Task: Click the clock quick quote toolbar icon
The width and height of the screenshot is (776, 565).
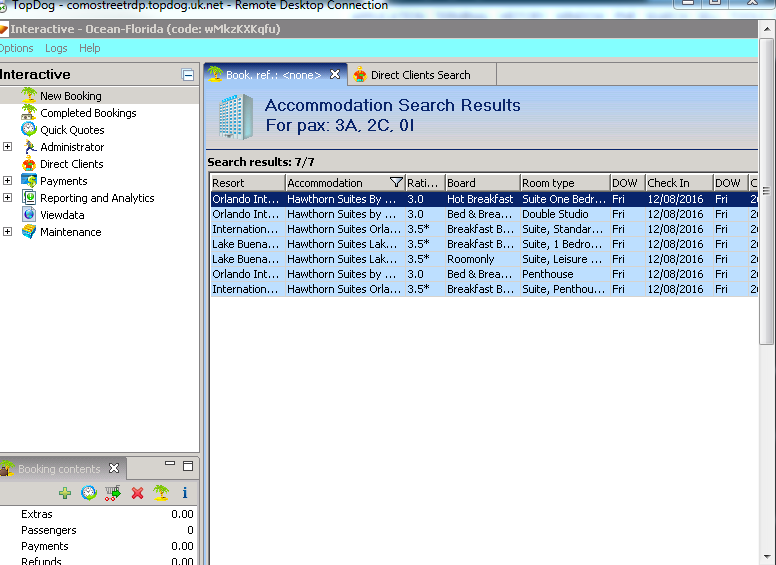Action: click(88, 493)
